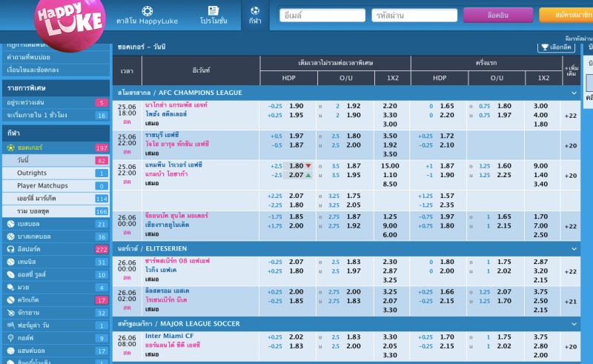
Task: Open starting within 1 hour item with 16
Action: coord(56,115)
